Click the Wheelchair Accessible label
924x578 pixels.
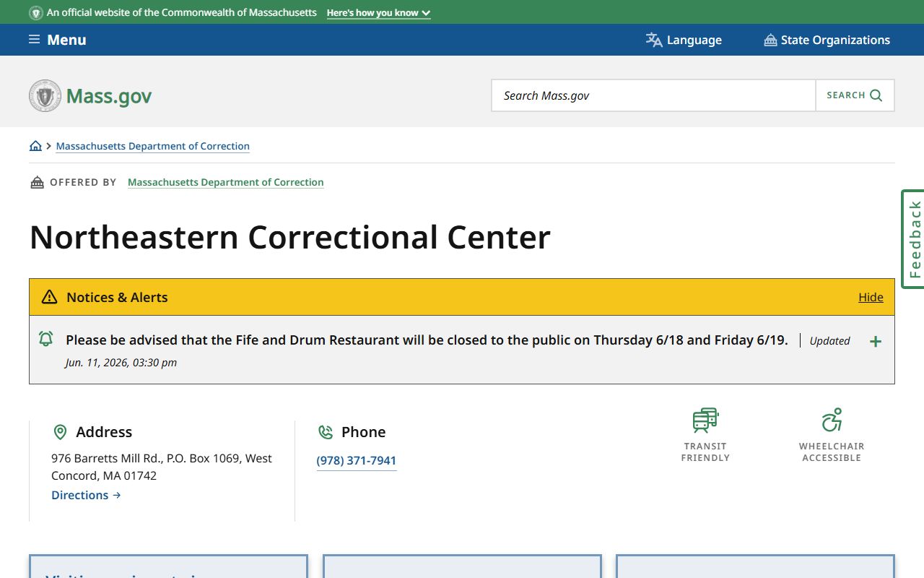click(x=832, y=452)
